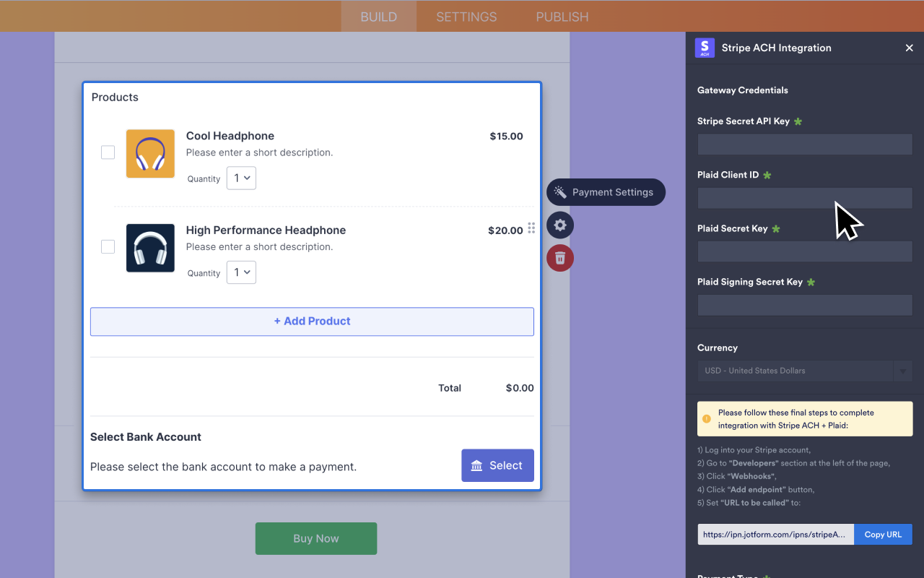Click the Copy URL button
The width and height of the screenshot is (924, 578).
[x=883, y=534]
